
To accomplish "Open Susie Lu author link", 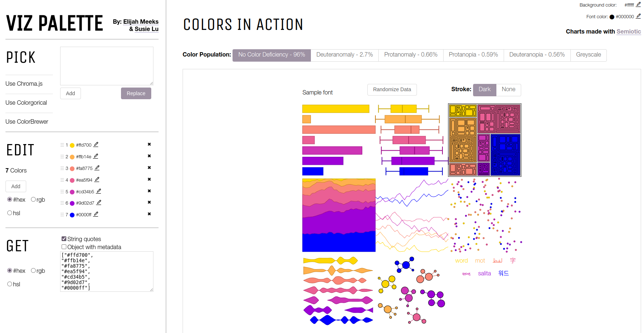I will pyautogui.click(x=147, y=29).
